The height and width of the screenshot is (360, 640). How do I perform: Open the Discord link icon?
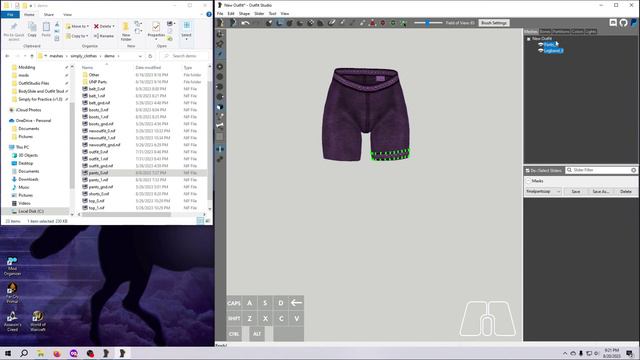pyautogui.click(x=613, y=23)
